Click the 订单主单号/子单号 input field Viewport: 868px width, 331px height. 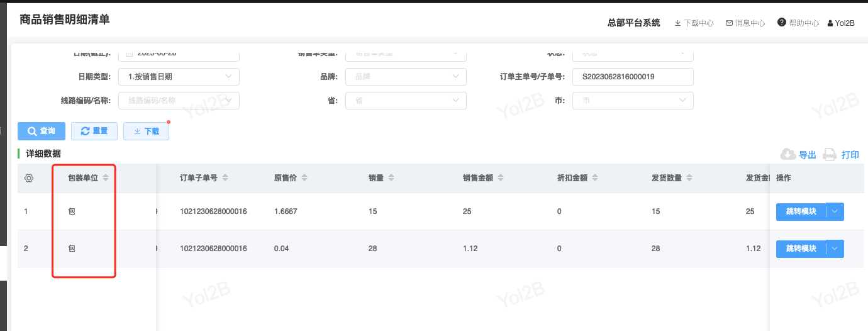pyautogui.click(x=633, y=77)
